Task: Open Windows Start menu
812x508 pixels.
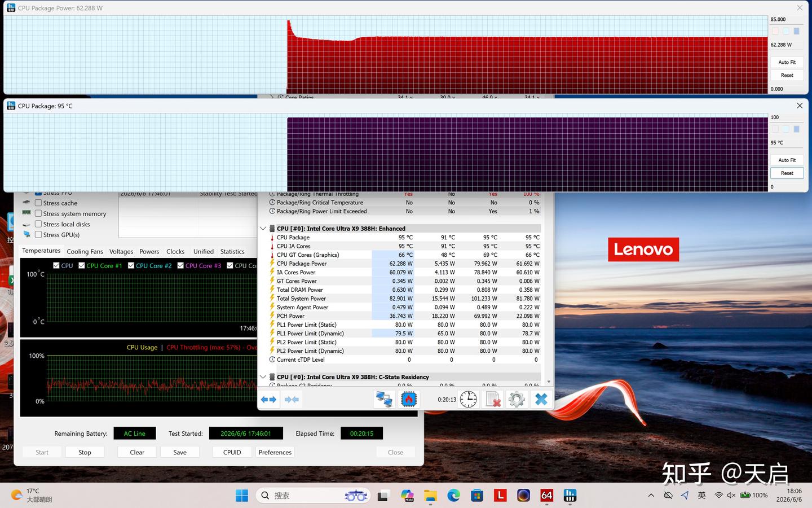Action: [242, 496]
